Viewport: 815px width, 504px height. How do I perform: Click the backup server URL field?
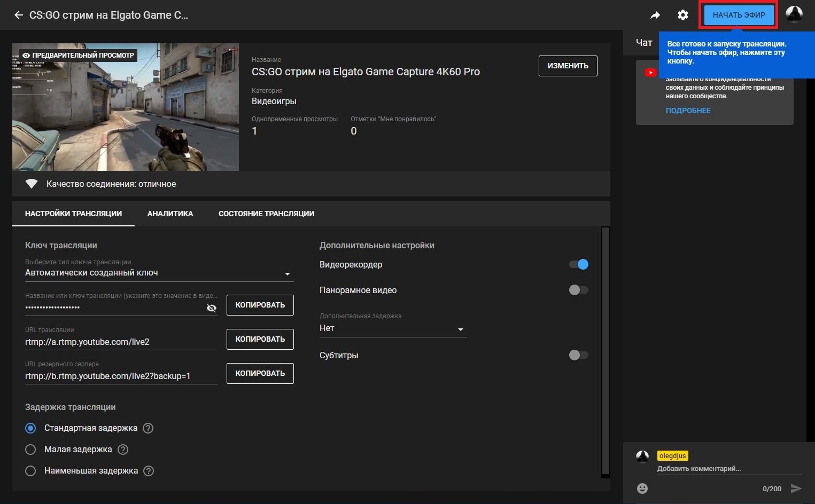(121, 376)
